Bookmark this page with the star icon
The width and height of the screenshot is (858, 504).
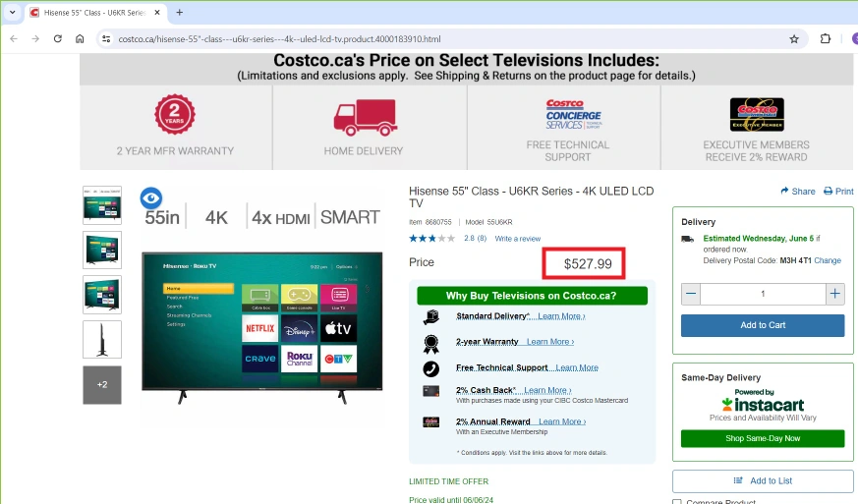click(793, 39)
